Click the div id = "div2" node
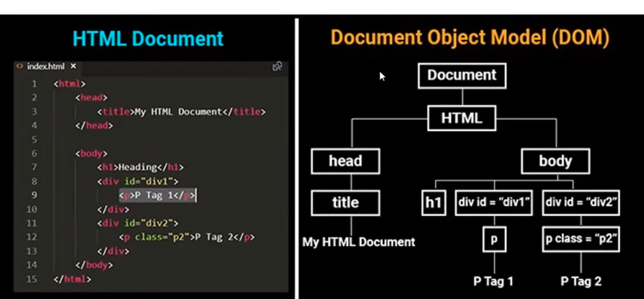The height and width of the screenshot is (299, 644). [581, 203]
